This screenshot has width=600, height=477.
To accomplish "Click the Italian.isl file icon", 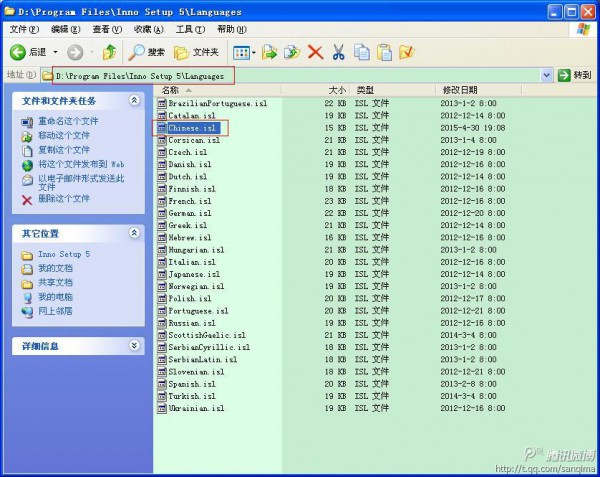I will point(162,262).
